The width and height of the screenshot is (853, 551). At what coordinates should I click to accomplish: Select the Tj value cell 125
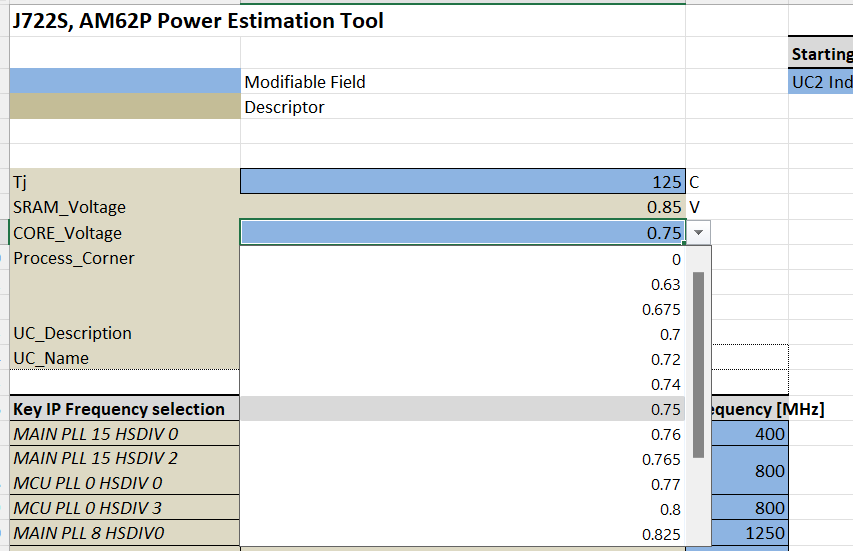462,182
